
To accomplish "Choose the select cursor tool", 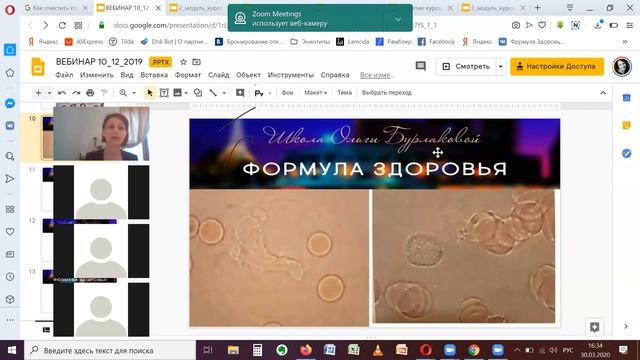I will click(150, 93).
